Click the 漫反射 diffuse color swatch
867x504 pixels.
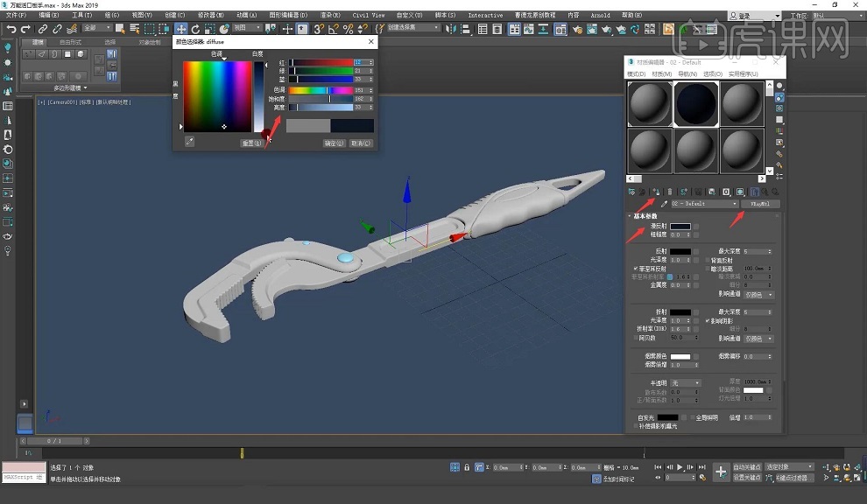click(680, 227)
